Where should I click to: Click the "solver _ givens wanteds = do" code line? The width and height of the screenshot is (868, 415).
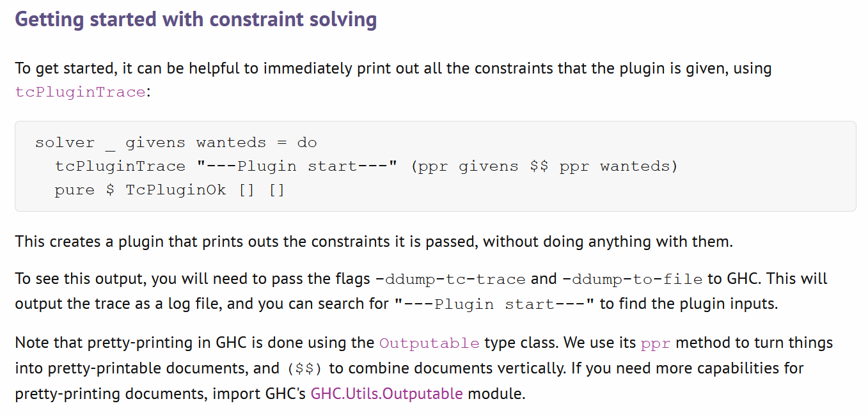[176, 143]
